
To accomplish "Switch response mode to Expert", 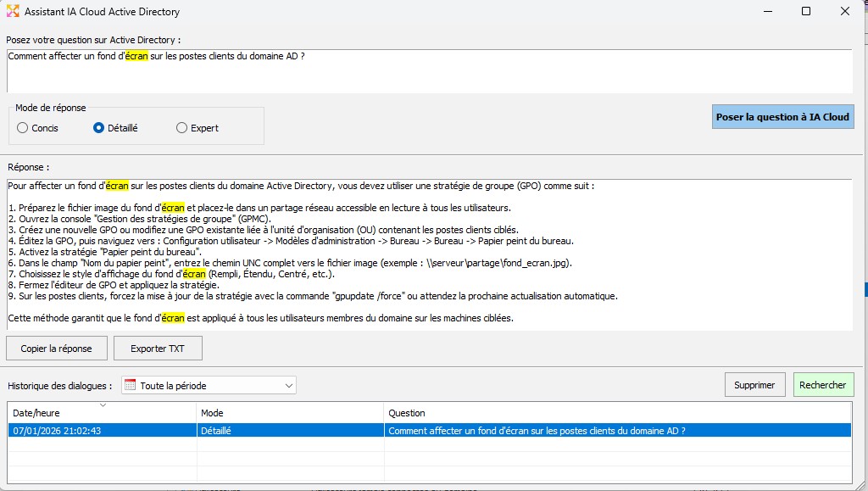I will point(181,128).
